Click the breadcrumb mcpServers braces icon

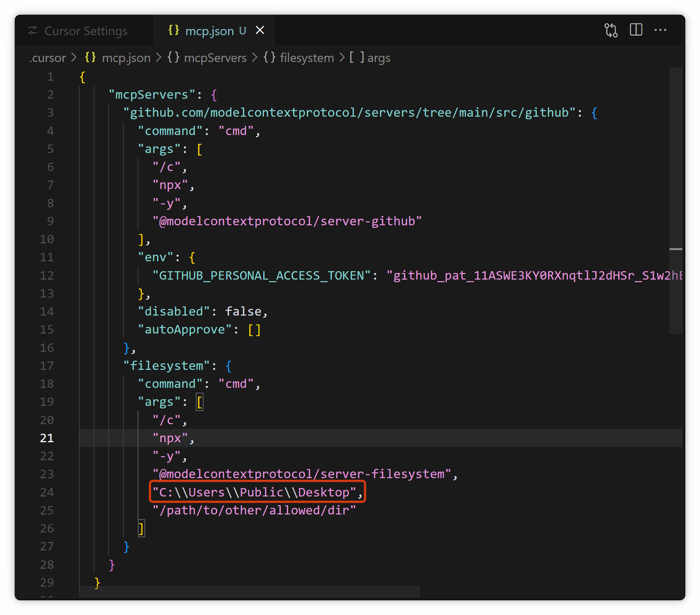(173, 57)
